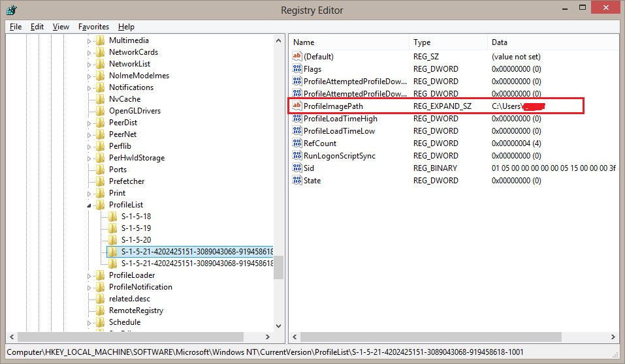Expand the Multimedia registry key
Image resolution: width=625 pixels, height=364 pixels.
click(89, 40)
